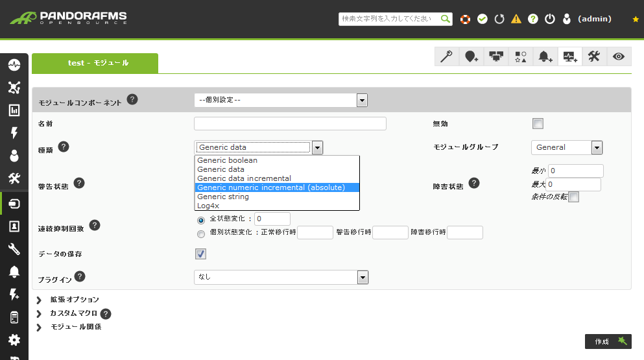Open the inventory monitors tab icon
644x360 pixels.
[x=496, y=56]
